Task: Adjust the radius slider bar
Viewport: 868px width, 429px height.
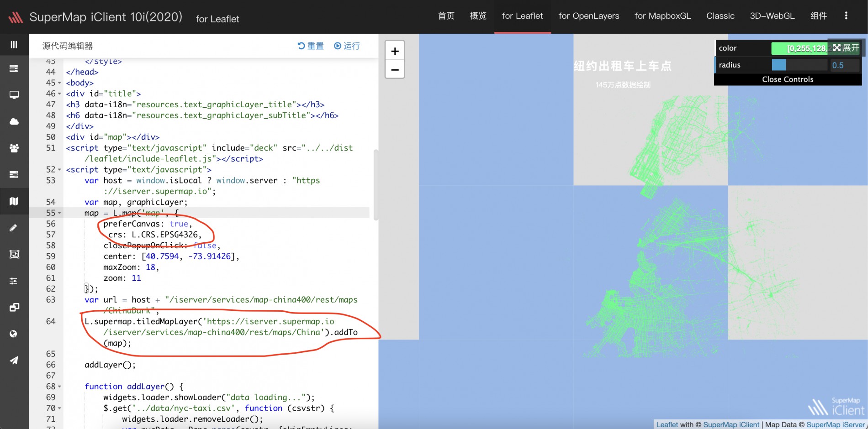Action: [x=799, y=65]
